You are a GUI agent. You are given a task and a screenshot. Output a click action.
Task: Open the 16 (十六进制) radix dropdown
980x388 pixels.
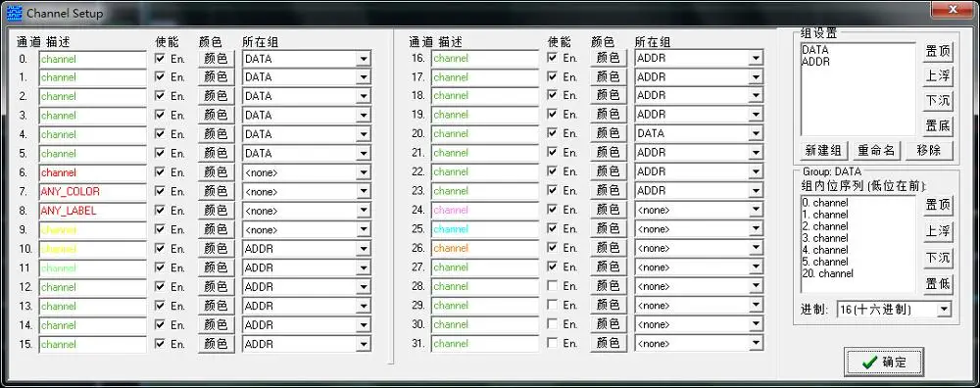[x=944, y=310]
